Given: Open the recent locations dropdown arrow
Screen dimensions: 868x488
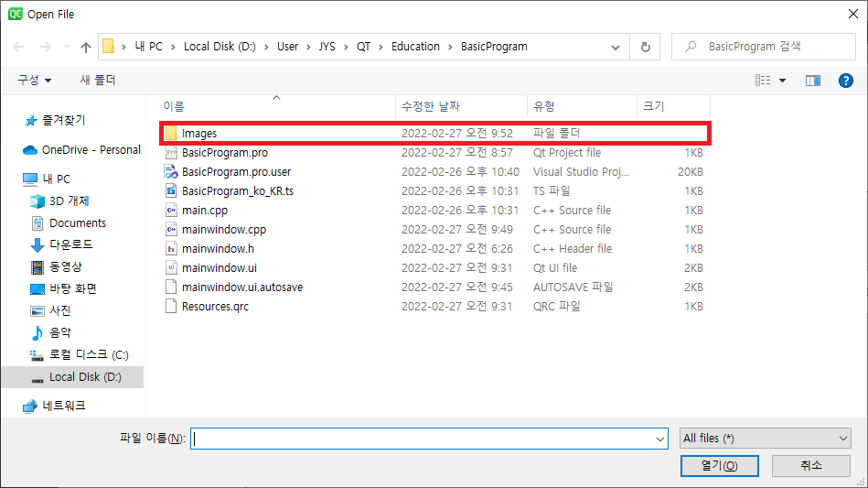Looking at the screenshot, I should [67, 47].
